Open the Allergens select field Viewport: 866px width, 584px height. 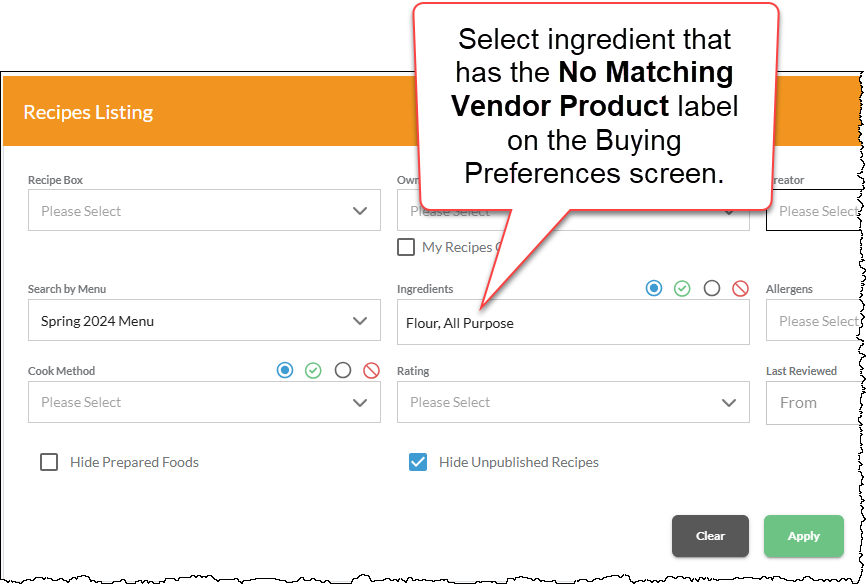(815, 320)
